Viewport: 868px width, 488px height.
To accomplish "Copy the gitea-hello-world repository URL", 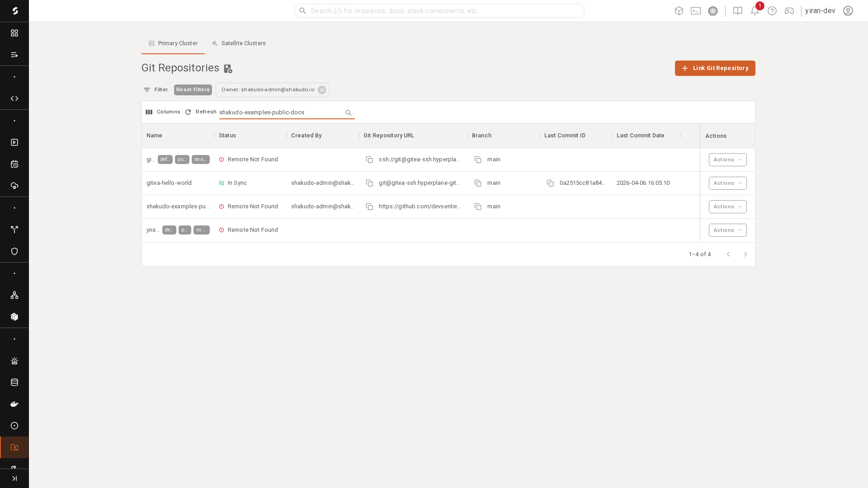I will pyautogui.click(x=369, y=183).
